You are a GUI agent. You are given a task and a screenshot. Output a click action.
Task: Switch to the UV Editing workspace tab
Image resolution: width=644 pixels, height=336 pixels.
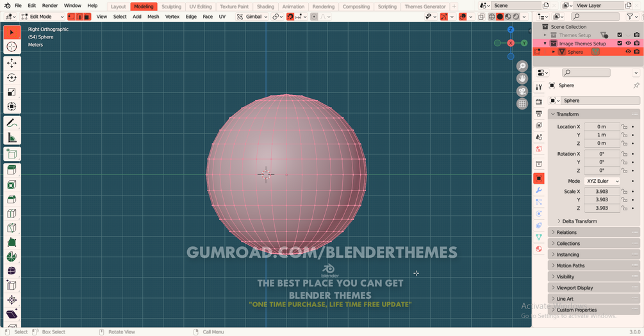point(201,6)
